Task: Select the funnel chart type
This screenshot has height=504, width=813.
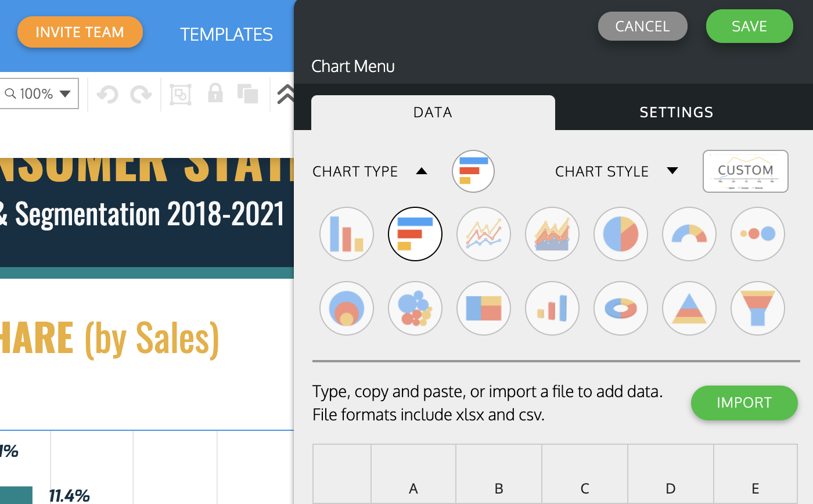Action: tap(758, 308)
